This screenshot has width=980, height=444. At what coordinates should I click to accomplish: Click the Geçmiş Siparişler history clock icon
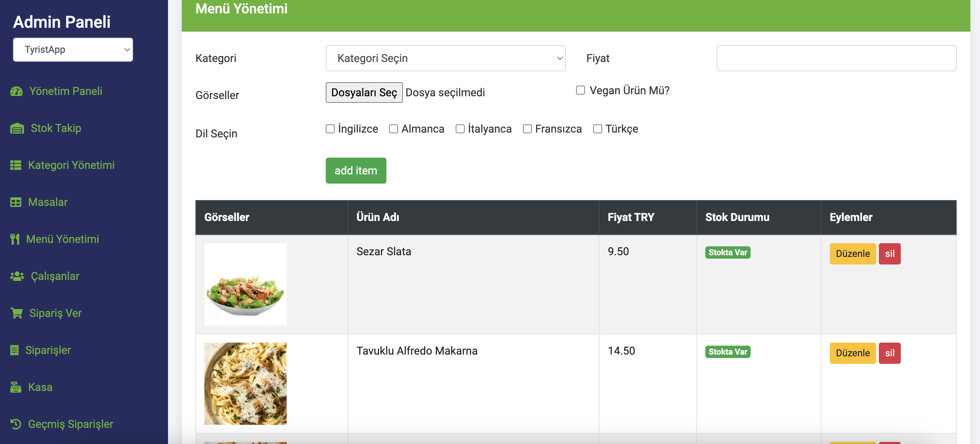pyautogui.click(x=15, y=424)
